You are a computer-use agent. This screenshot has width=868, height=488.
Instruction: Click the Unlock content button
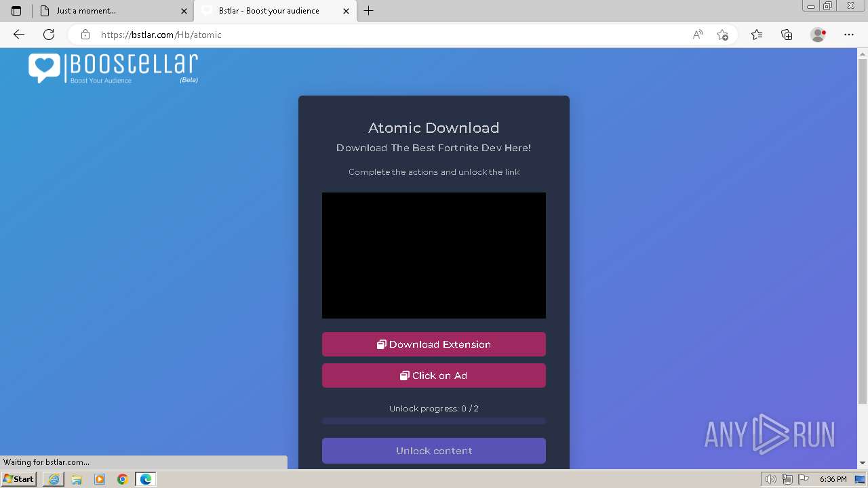point(434,451)
